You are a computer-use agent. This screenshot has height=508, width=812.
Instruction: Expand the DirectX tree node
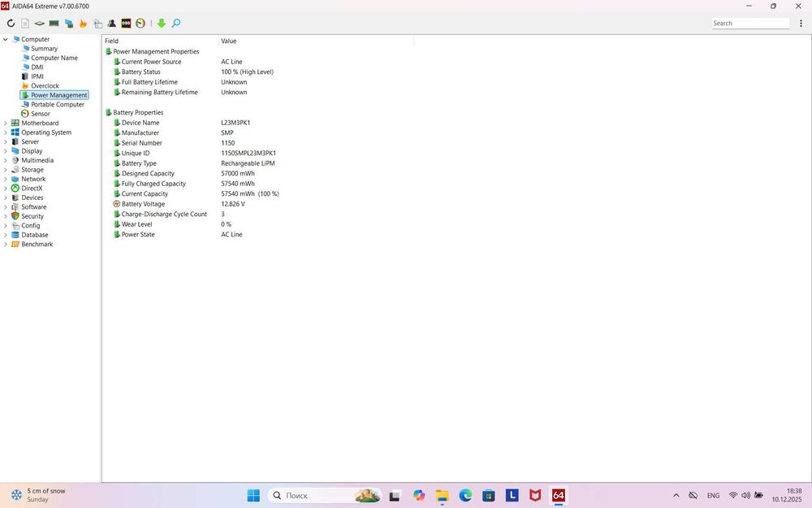coord(5,189)
